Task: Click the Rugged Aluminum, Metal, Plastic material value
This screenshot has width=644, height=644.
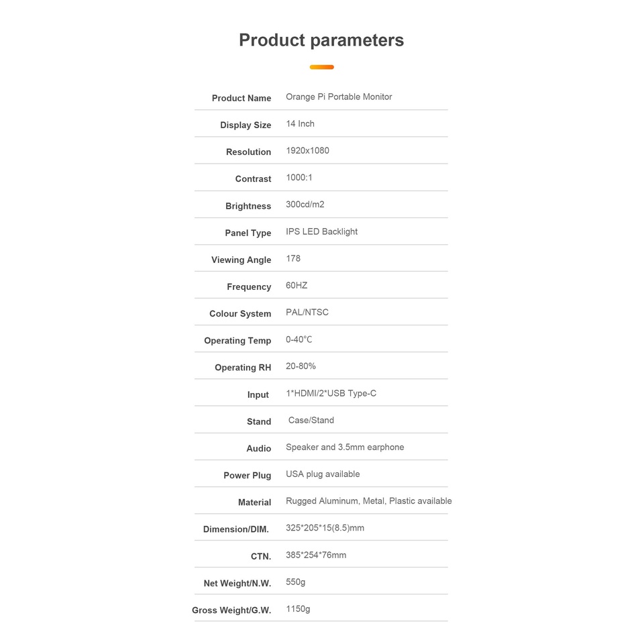Action: pyautogui.click(x=368, y=501)
